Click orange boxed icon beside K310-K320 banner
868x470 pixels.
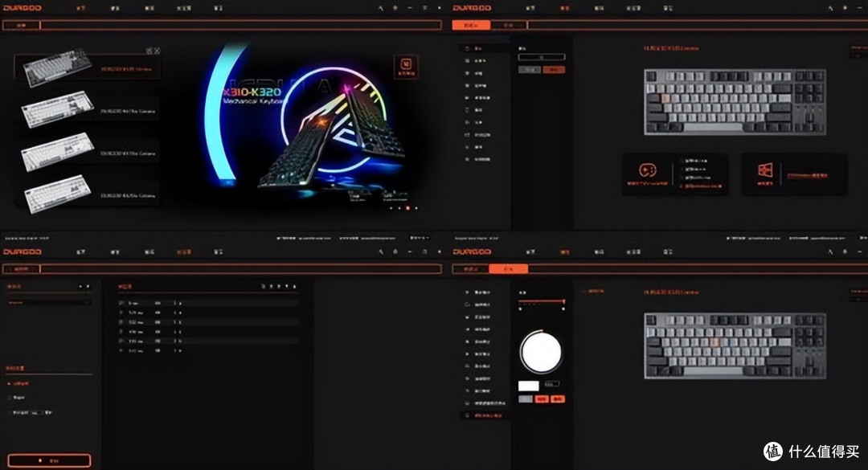[x=406, y=67]
